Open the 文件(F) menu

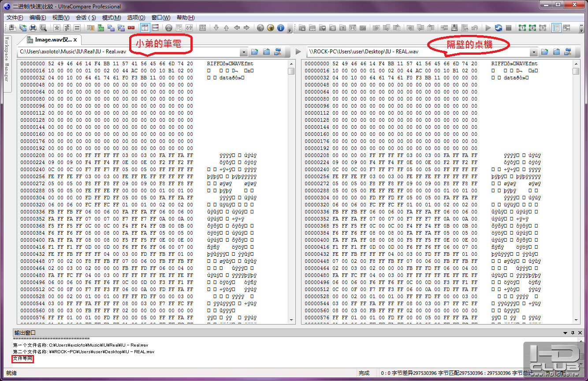pyautogui.click(x=15, y=18)
